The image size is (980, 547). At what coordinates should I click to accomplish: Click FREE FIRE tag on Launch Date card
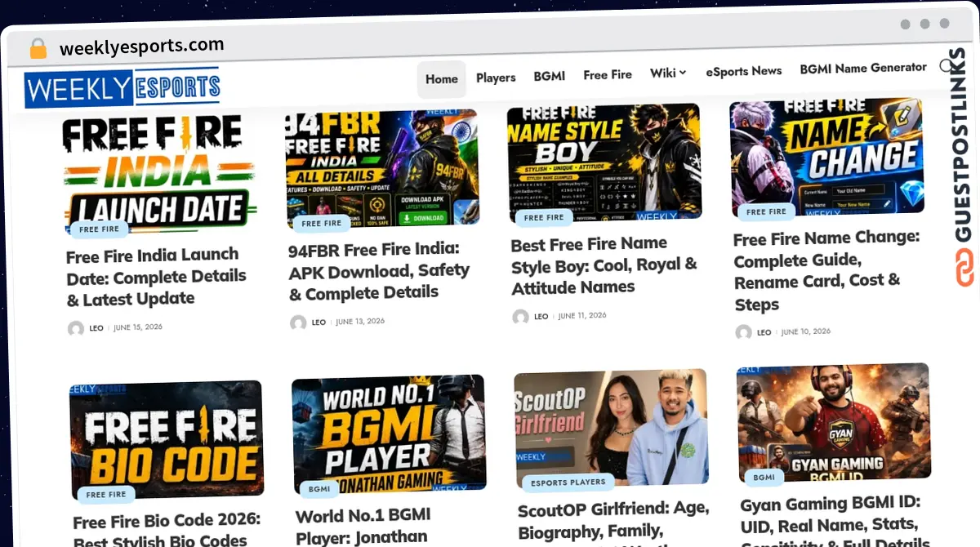point(99,229)
